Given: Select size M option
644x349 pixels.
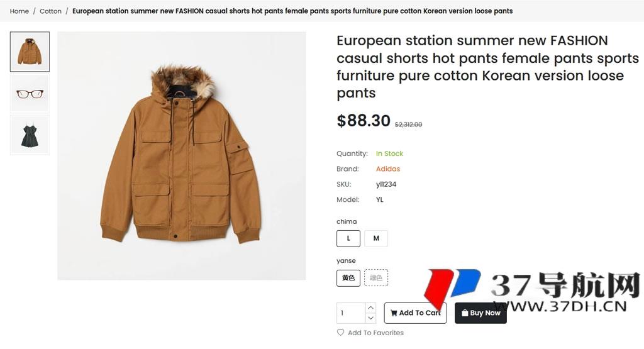Looking at the screenshot, I should [x=376, y=238].
